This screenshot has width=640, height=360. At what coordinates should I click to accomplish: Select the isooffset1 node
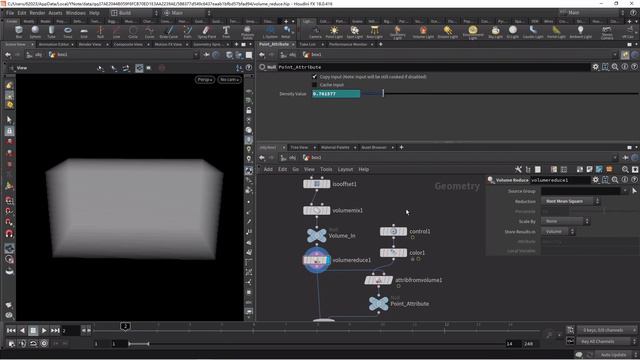(x=316, y=184)
